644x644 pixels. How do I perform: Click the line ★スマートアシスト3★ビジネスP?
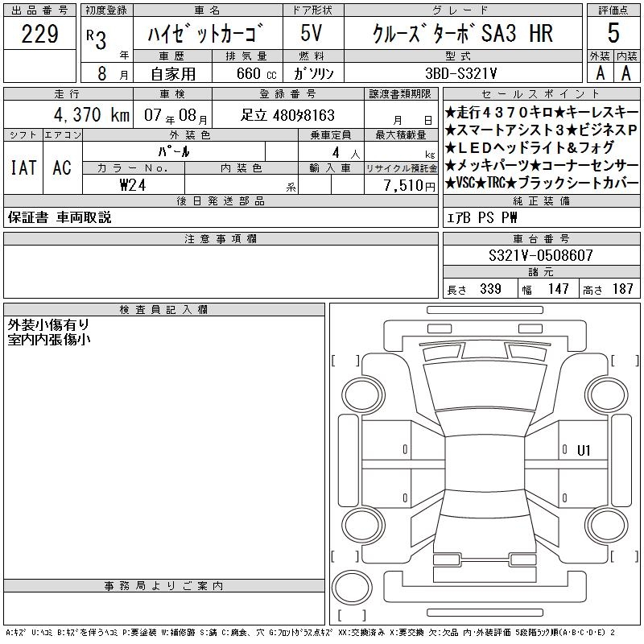541,130
